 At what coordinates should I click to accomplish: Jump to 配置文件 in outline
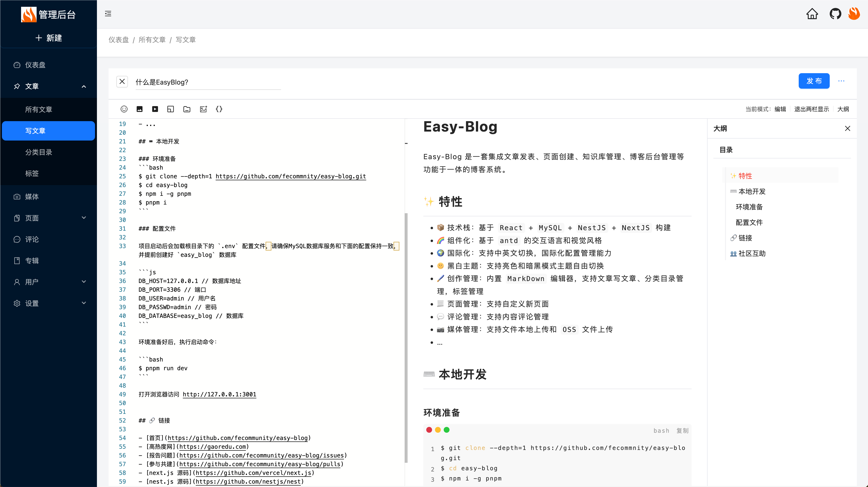tap(749, 222)
